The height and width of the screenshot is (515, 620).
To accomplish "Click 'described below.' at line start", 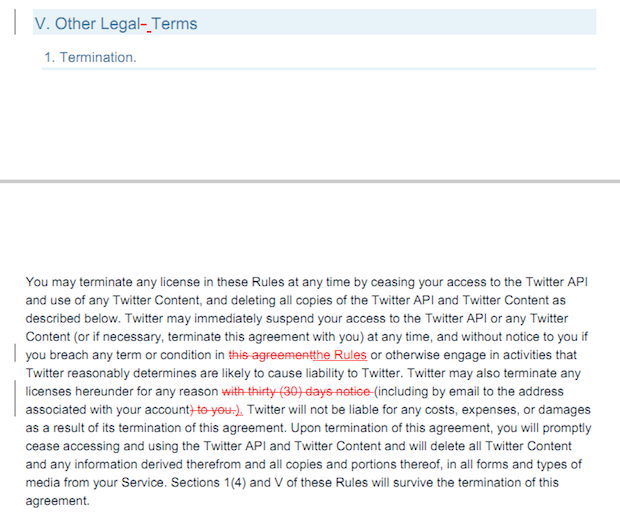I will (x=73, y=318).
